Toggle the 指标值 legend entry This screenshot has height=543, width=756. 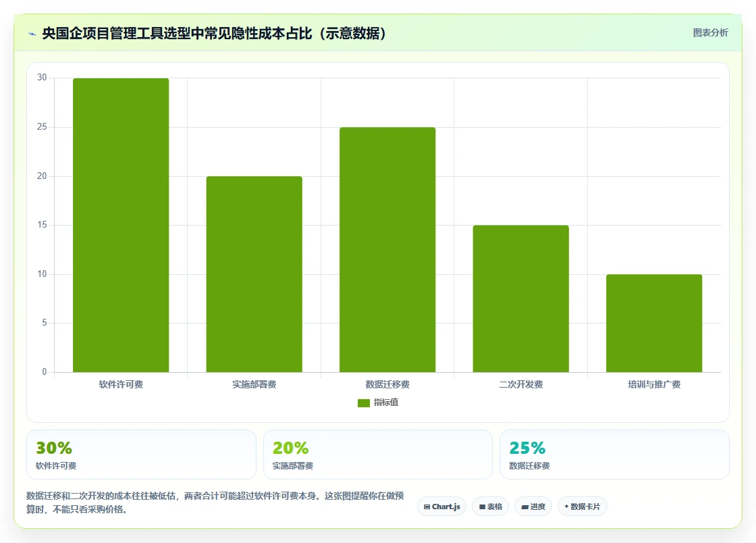pyautogui.click(x=378, y=403)
